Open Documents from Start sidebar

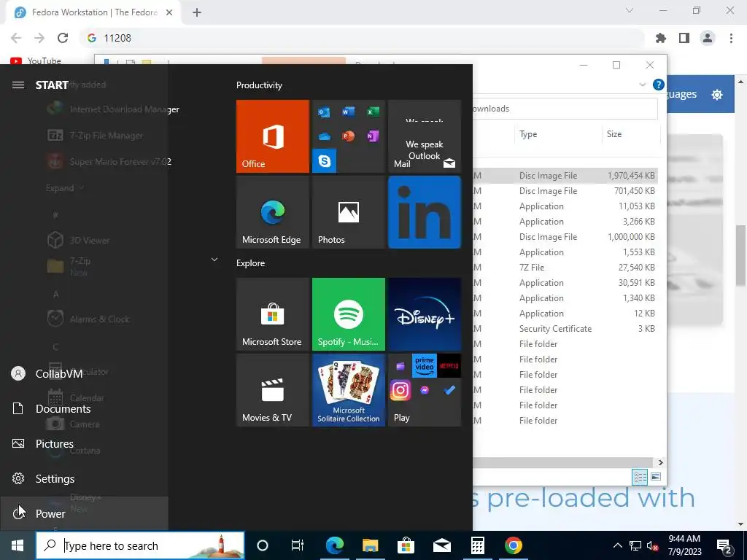(x=84, y=408)
